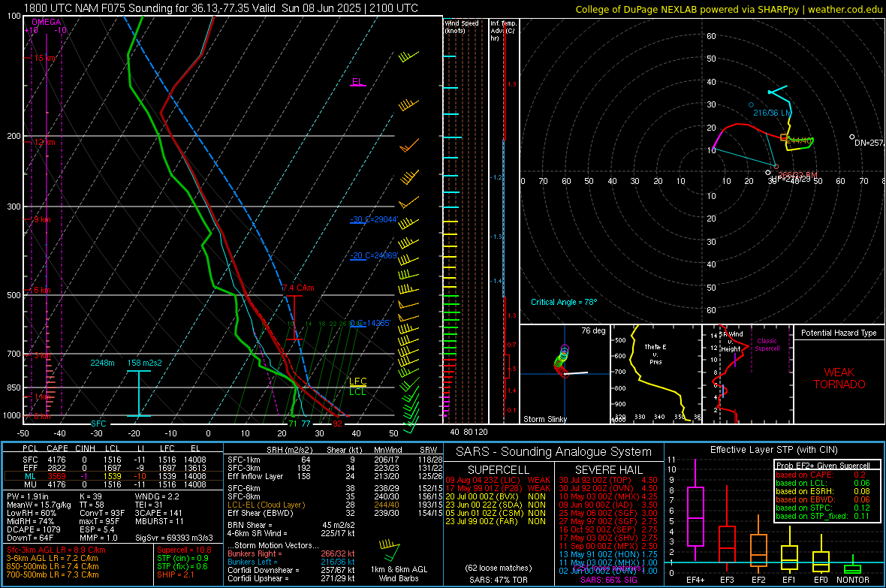Select the OMEGA label on the skew-T
This screenshot has height=588, width=886.
[x=46, y=22]
